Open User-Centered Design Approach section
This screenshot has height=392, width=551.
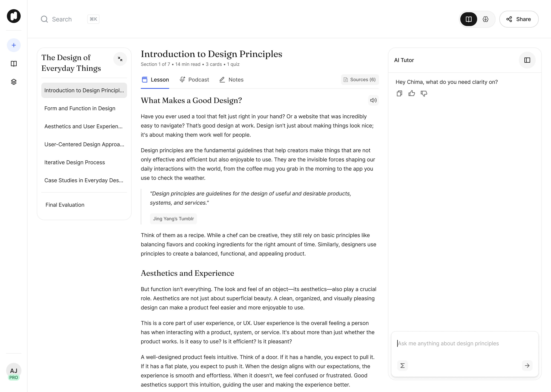(x=84, y=144)
